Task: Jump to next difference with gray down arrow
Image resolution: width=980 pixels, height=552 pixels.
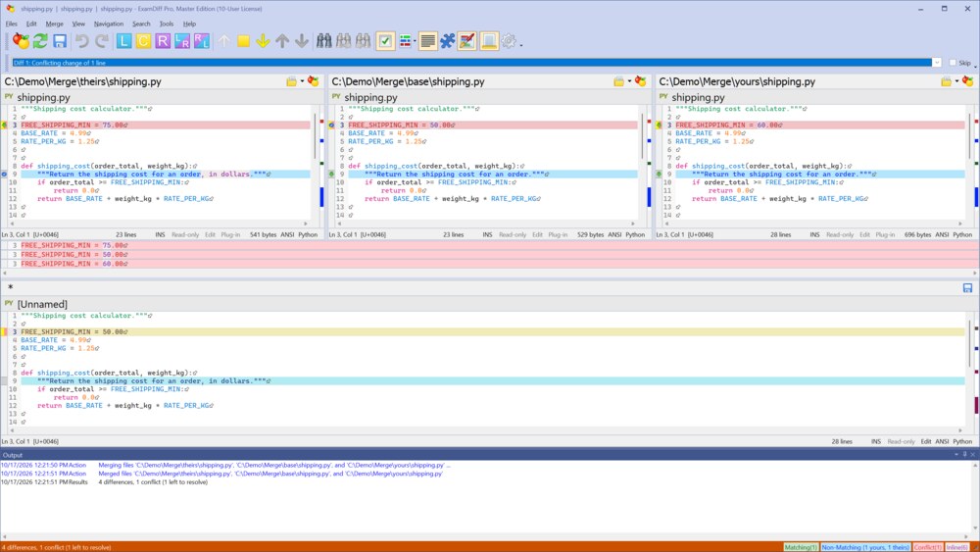Action: tap(301, 41)
